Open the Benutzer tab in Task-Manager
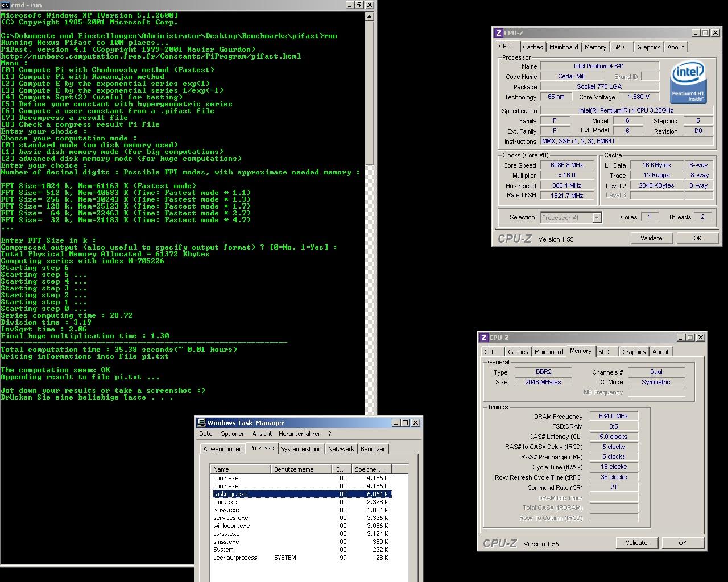This screenshot has height=582, width=728. [373, 449]
